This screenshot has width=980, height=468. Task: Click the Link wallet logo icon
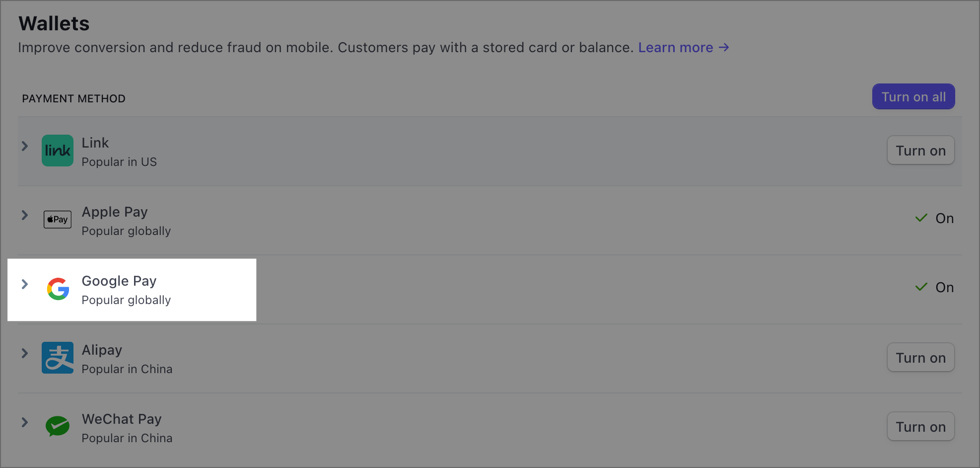(x=58, y=151)
